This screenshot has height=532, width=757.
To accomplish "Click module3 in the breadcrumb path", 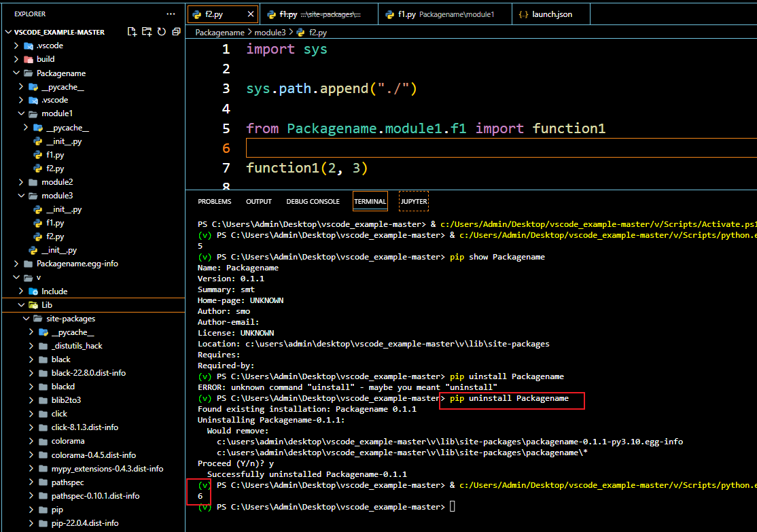I will click(270, 33).
